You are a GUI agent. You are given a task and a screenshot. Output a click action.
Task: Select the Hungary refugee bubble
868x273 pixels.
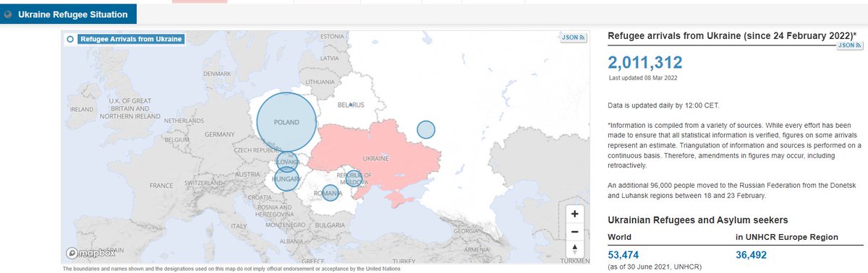(286, 179)
